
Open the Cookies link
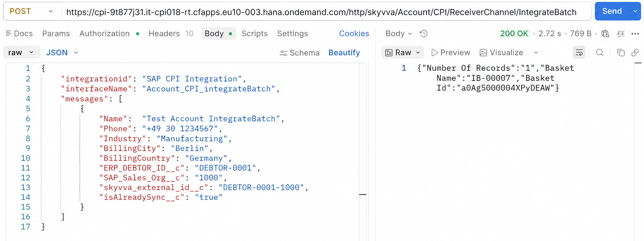click(354, 34)
